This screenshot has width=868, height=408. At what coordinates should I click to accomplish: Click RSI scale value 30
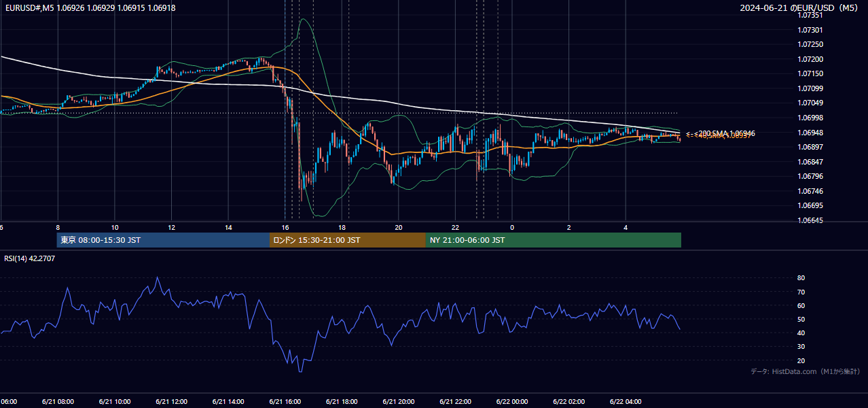point(801,347)
